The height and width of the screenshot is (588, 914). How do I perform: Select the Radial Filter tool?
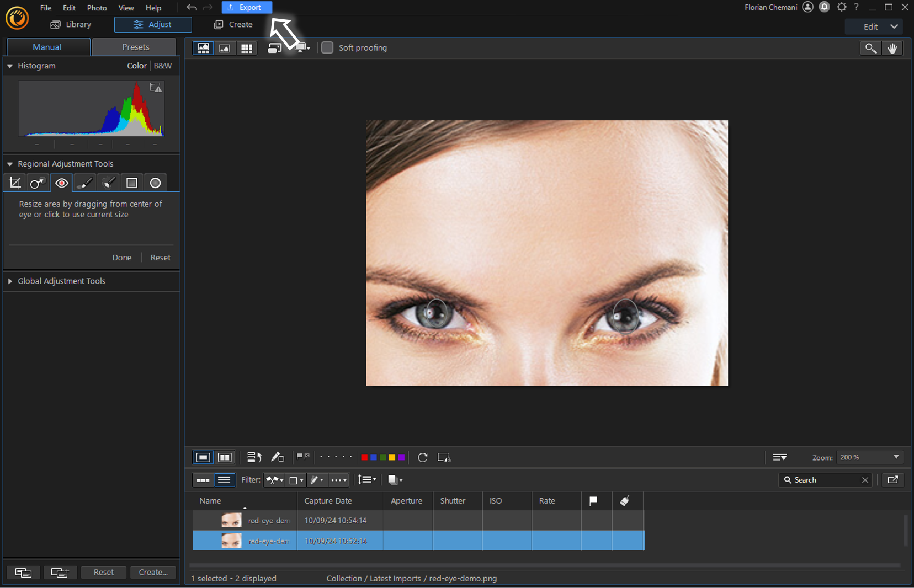click(155, 183)
